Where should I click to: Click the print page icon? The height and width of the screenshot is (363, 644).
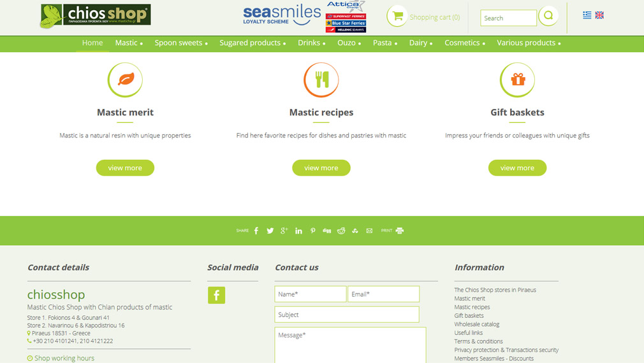tap(400, 231)
